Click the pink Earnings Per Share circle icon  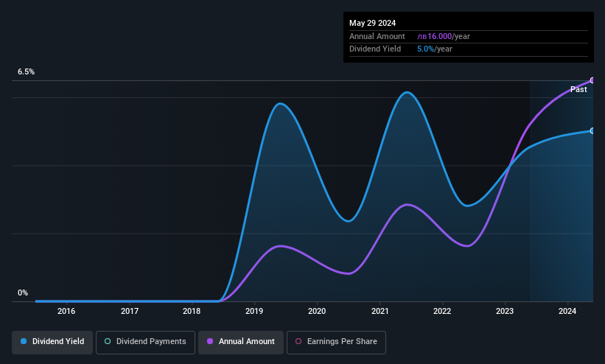[298, 341]
